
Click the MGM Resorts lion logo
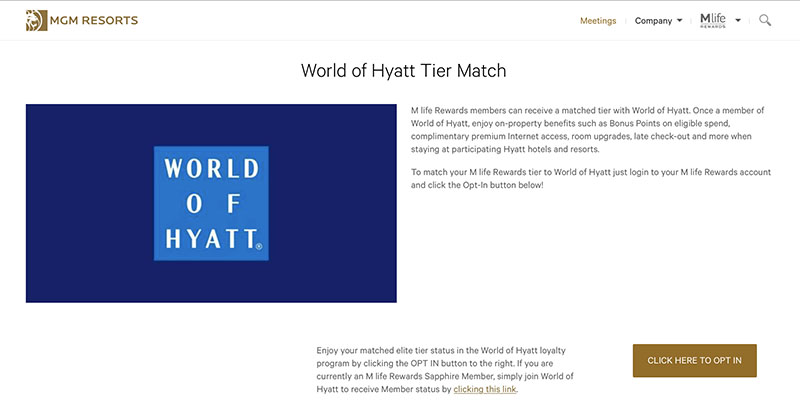[x=37, y=20]
